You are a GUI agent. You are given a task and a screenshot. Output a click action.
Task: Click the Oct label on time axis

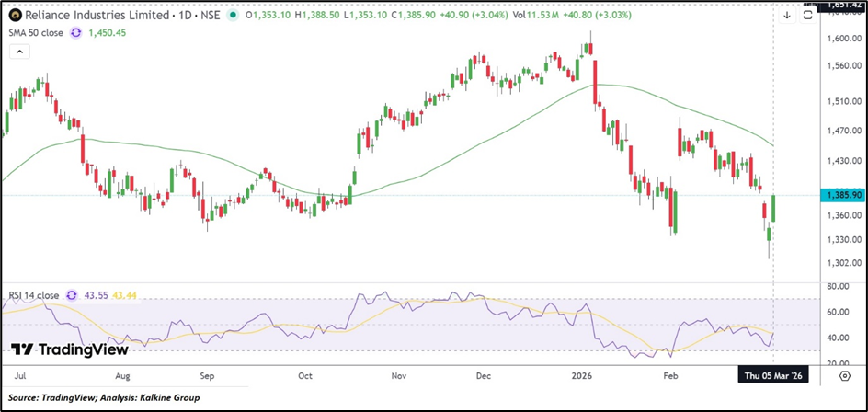[x=306, y=376]
